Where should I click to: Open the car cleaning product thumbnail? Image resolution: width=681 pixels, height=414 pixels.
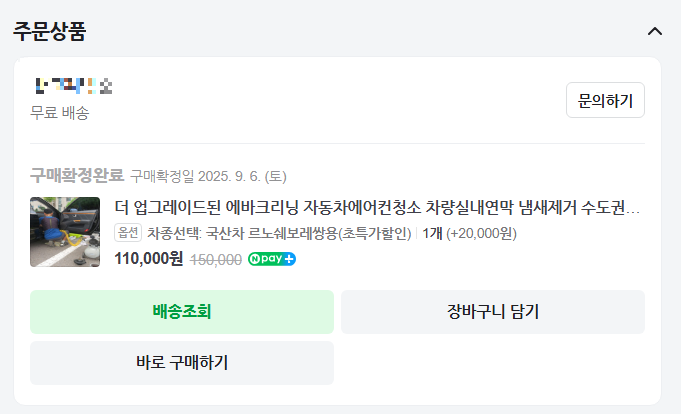pyautogui.click(x=65, y=232)
